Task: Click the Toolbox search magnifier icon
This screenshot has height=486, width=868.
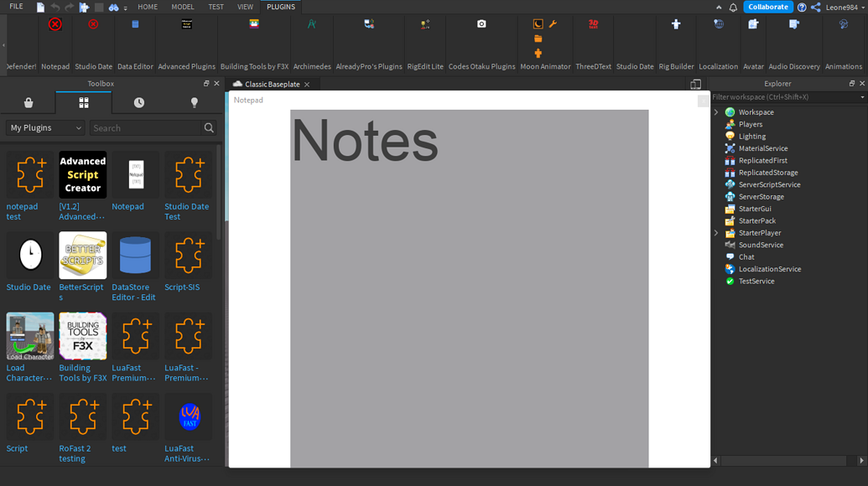Action: 209,127
